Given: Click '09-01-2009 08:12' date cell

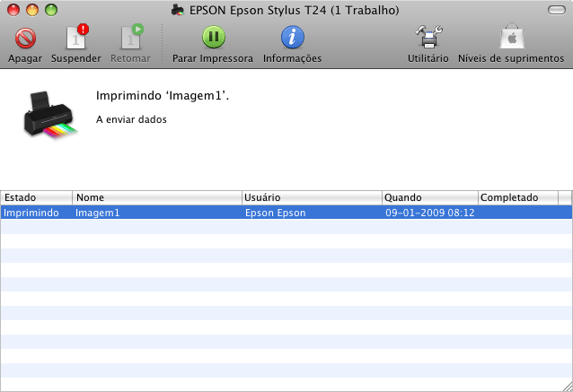Looking at the screenshot, I should (429, 213).
